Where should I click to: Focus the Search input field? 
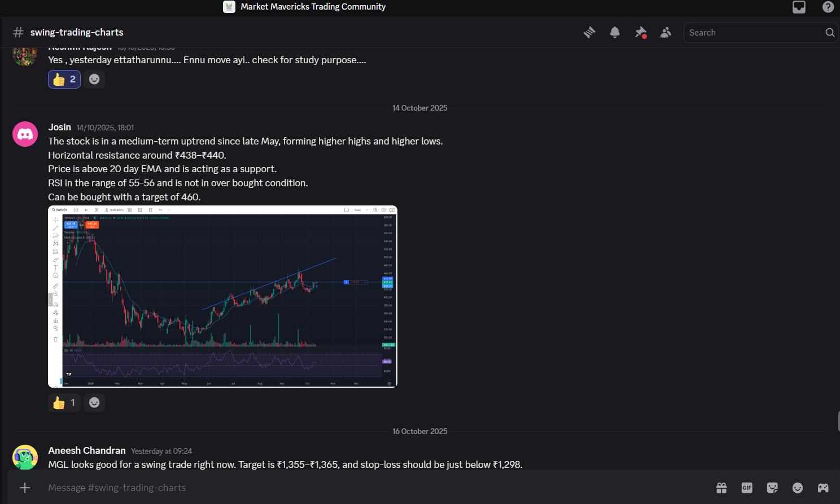754,33
